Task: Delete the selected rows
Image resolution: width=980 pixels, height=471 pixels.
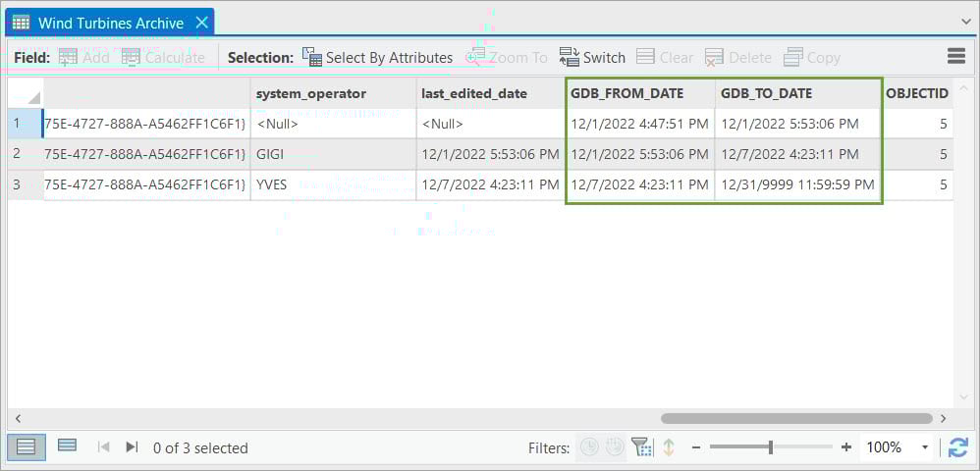Action: 737,58
